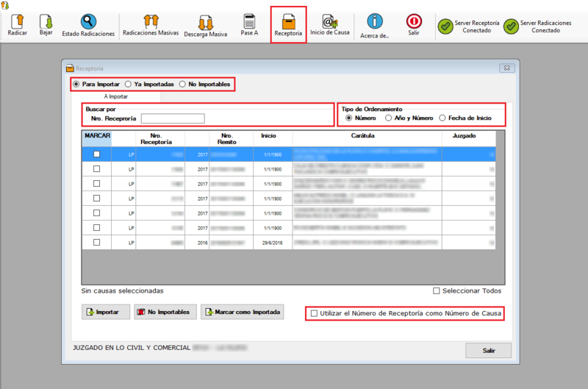Select the Para Importar radio option
This screenshot has width=588, height=389.
76,84
